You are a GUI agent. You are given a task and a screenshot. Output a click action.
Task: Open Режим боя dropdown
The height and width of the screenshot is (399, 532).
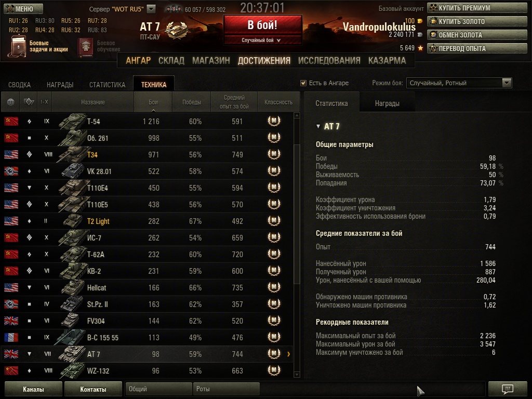pyautogui.click(x=459, y=83)
